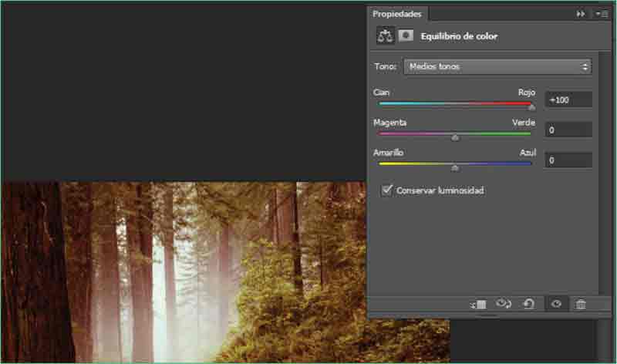Select the layer mask icon in Properties
This screenshot has width=617, height=364.
click(406, 35)
